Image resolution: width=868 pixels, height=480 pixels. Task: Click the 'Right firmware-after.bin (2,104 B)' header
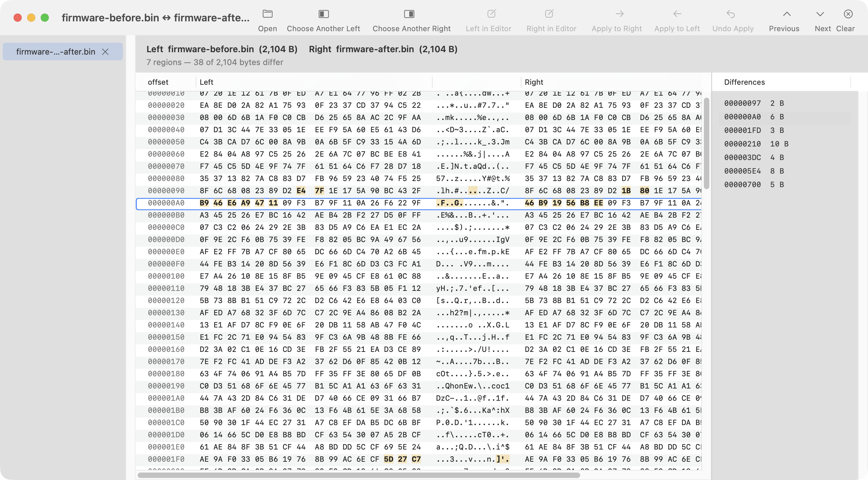point(383,49)
